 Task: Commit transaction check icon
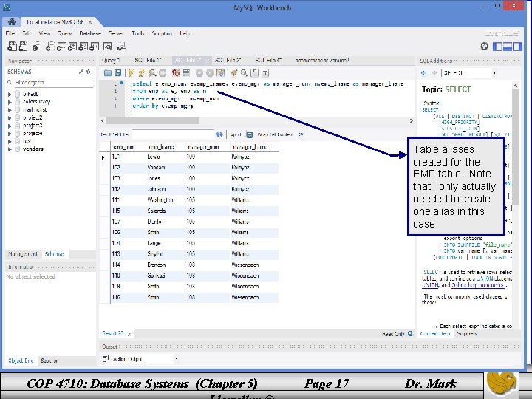[199, 73]
